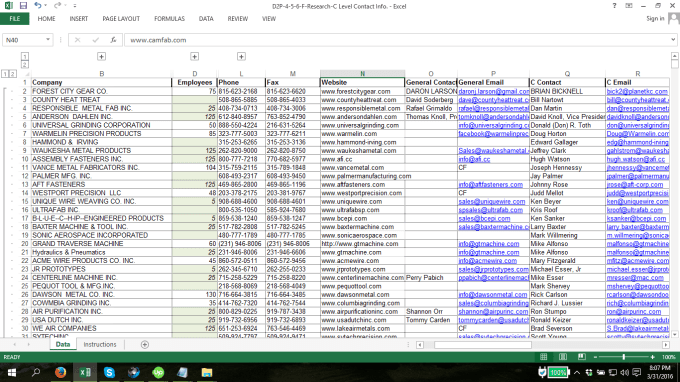Open the REVIEW ribbon tab
The width and height of the screenshot is (680, 382).
click(238, 19)
